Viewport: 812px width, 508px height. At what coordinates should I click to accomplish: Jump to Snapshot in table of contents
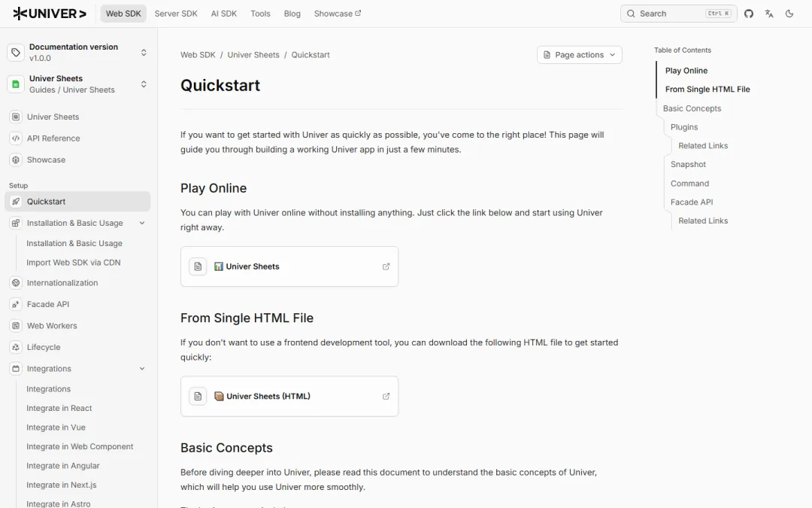pos(688,164)
